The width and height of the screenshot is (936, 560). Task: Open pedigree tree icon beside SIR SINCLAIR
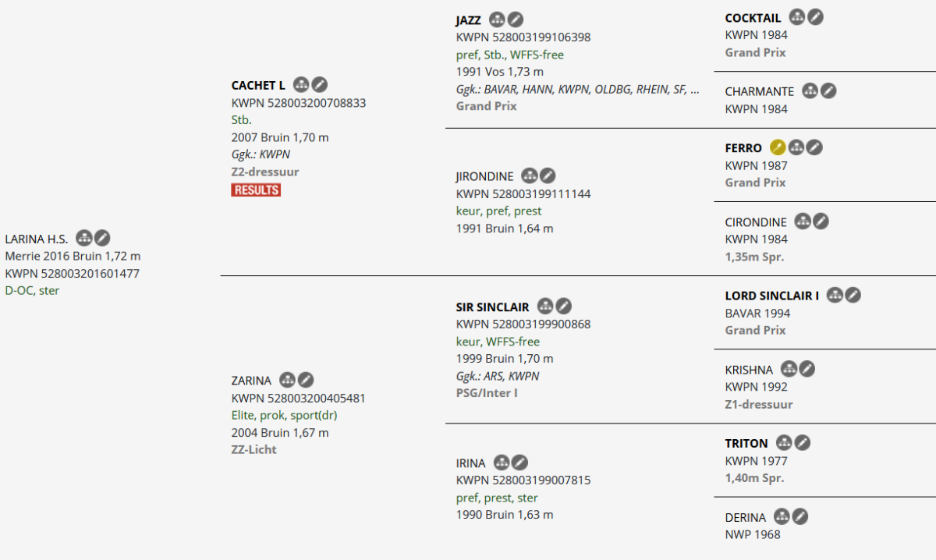546,307
